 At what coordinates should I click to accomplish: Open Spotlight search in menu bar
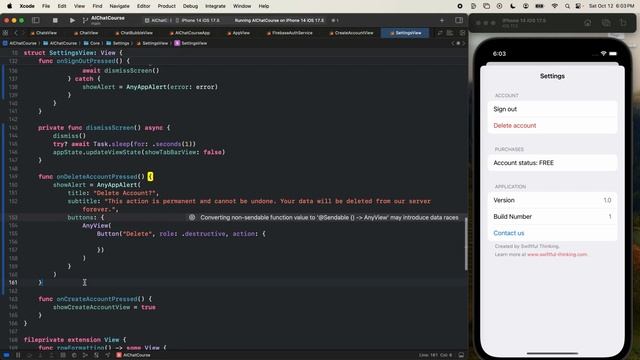[x=567, y=6]
